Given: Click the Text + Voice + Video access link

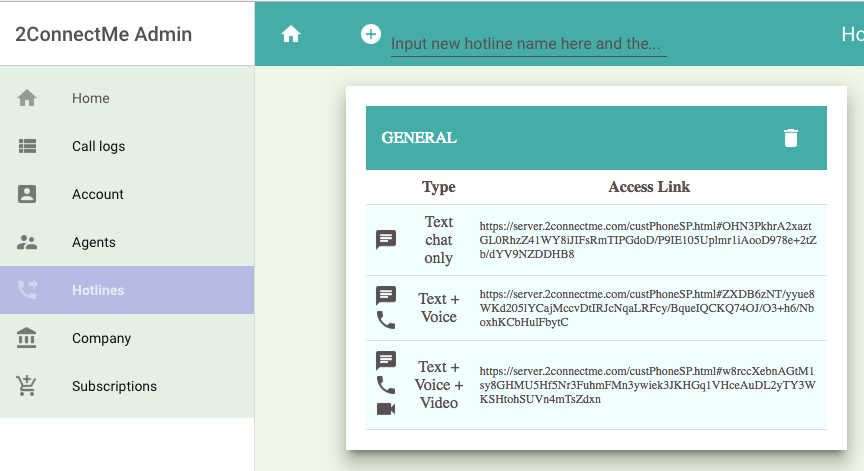Looking at the screenshot, I should 648,385.
